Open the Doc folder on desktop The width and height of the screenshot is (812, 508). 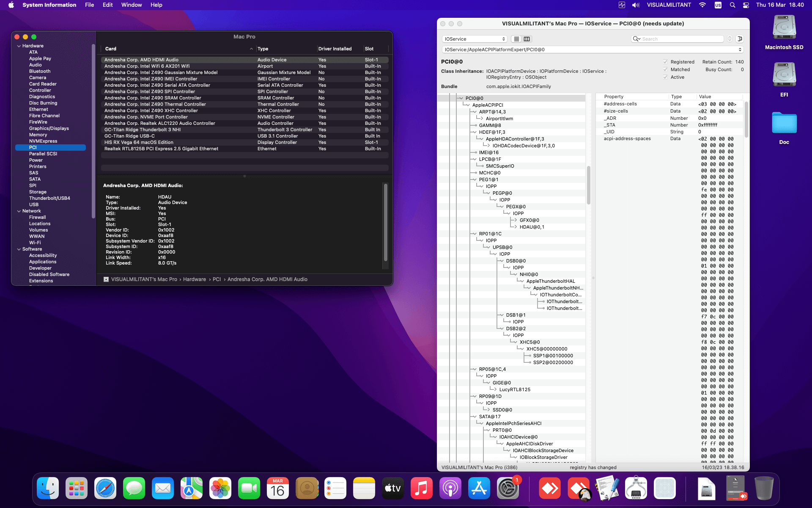click(784, 123)
